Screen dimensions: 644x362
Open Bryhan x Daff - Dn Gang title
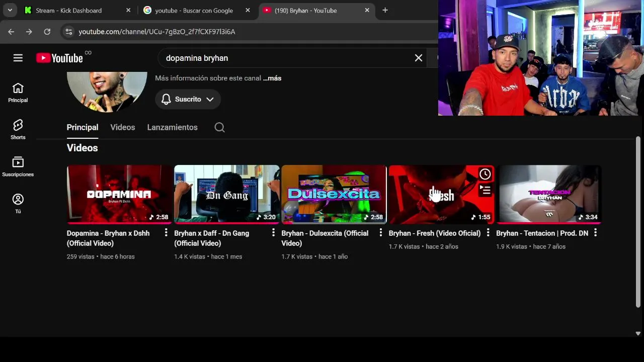211,238
